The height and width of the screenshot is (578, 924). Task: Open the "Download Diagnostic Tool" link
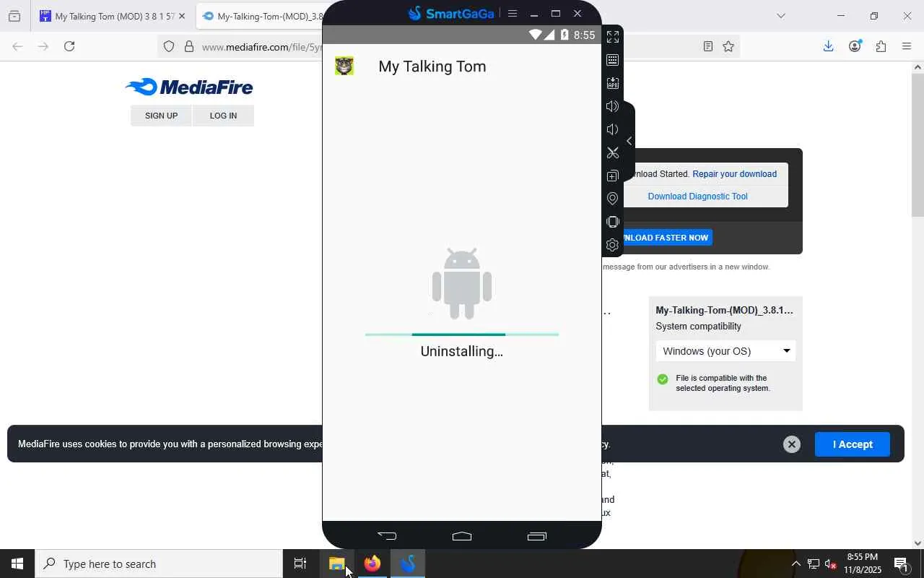tap(697, 197)
